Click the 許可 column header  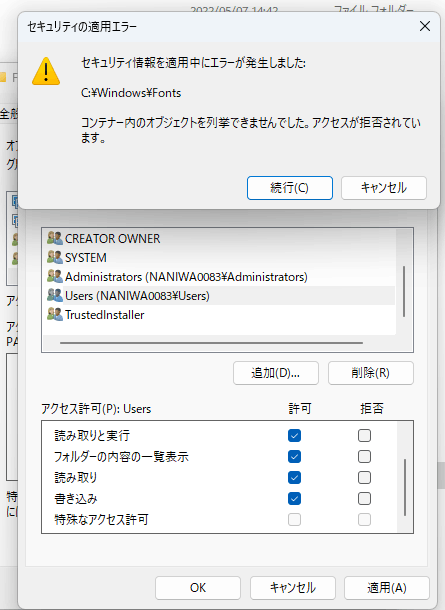300,409
